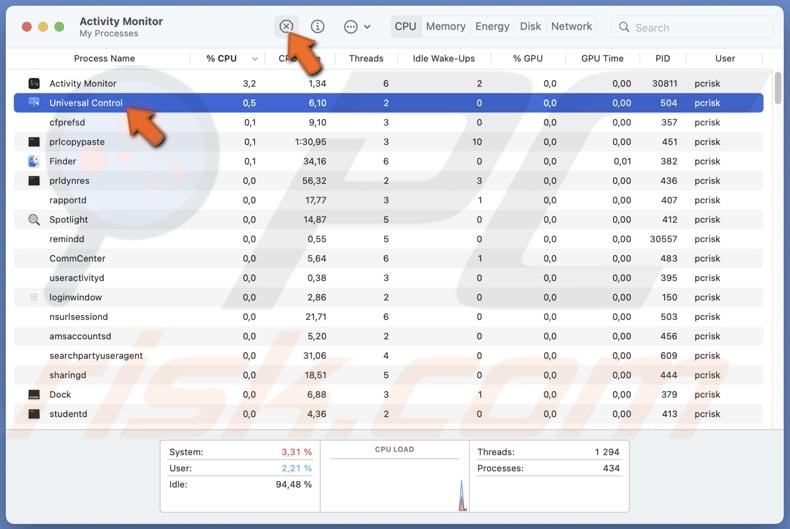Switch to the CPU tab
The width and height of the screenshot is (790, 529).
[406, 26]
